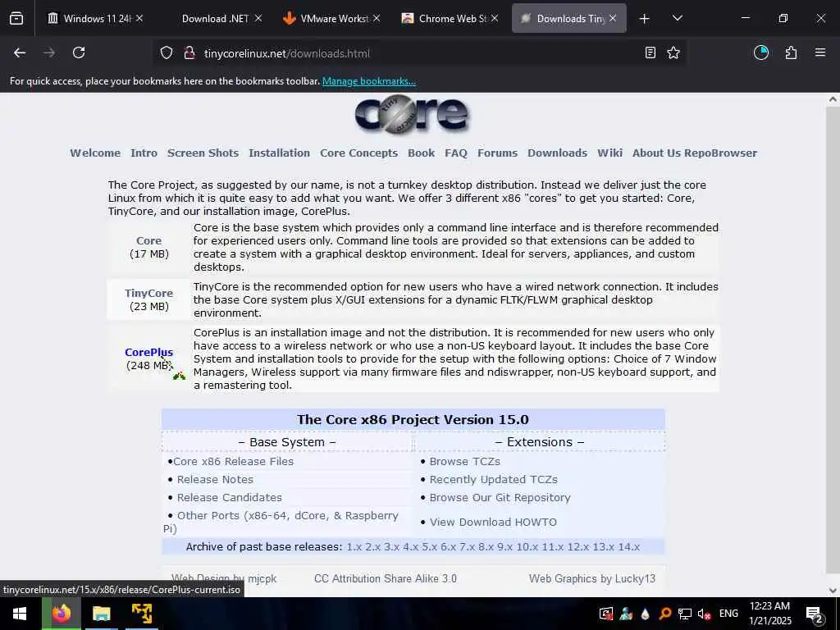Open the Firefox hamburger application menu

(x=820, y=52)
